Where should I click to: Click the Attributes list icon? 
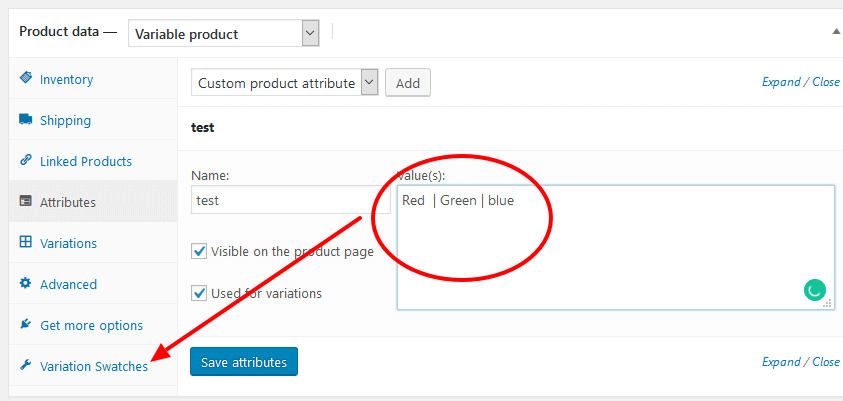click(25, 202)
